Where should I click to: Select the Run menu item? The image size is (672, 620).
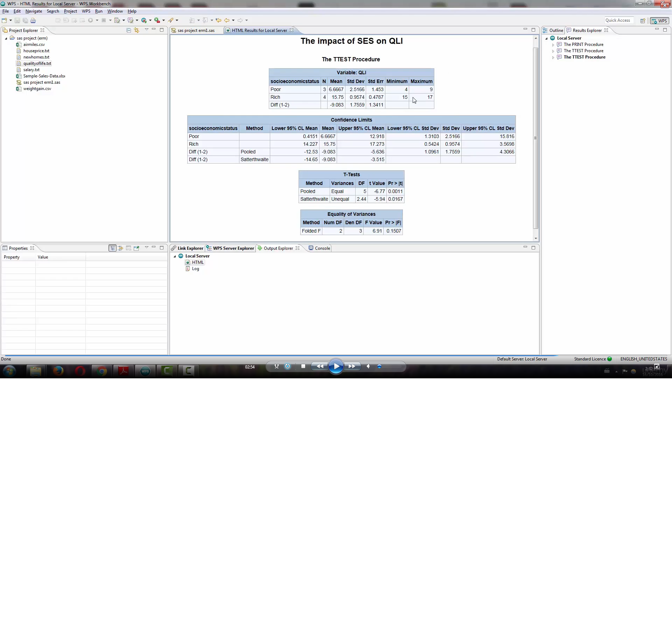point(98,11)
